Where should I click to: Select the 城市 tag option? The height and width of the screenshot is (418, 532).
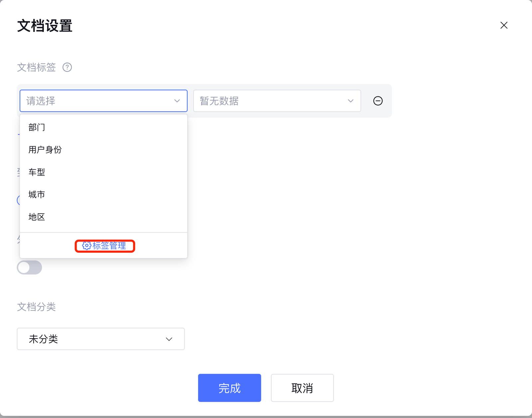point(37,195)
